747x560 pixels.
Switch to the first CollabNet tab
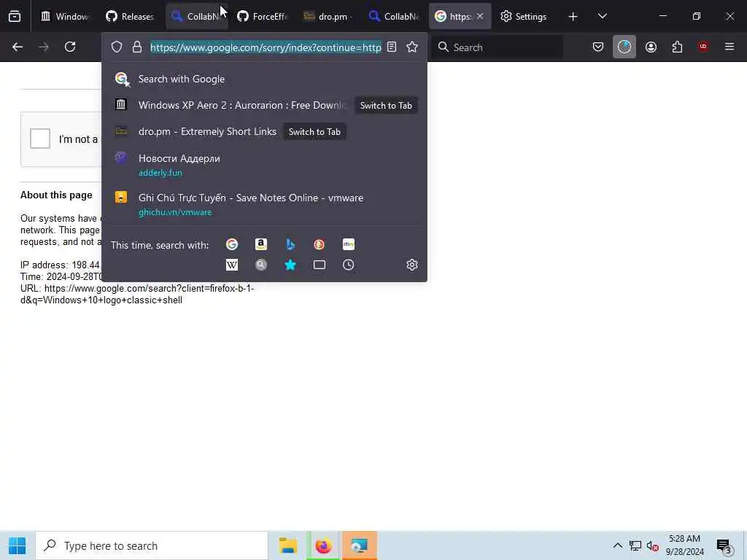(x=197, y=17)
